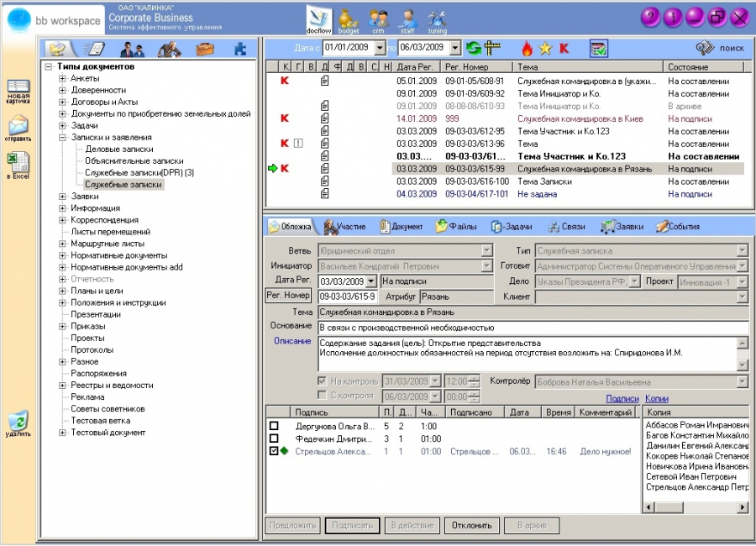
Task: Create a new card via новая карточка
Action: [18, 92]
